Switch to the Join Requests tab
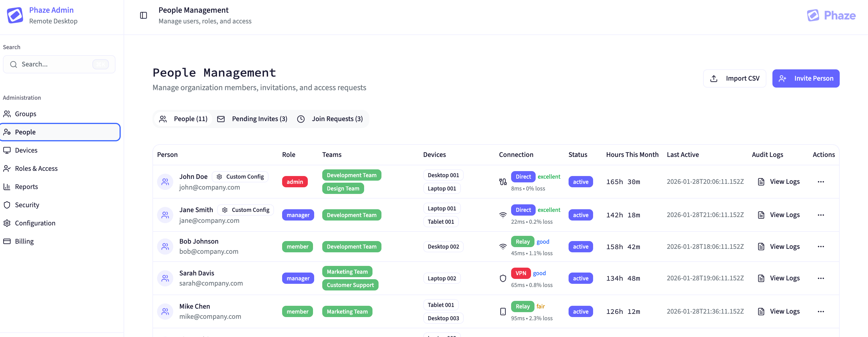Viewport: 868px width, 337px height. coord(330,119)
